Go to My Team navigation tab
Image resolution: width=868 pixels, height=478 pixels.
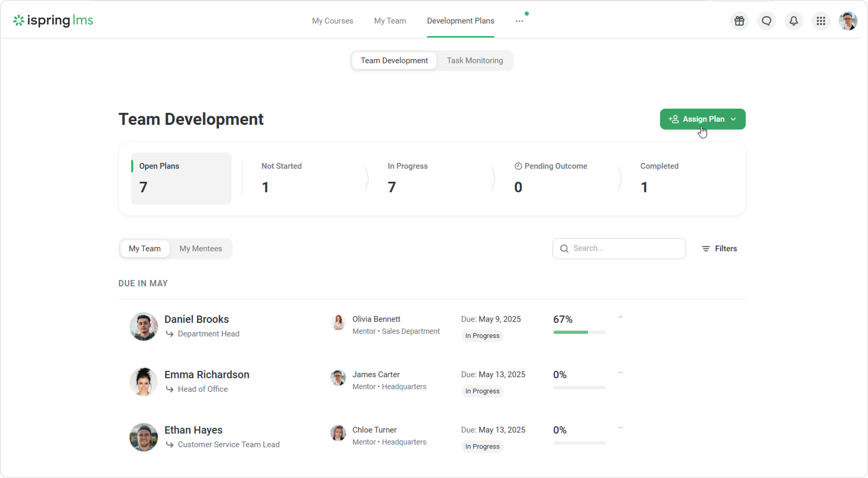click(x=390, y=21)
